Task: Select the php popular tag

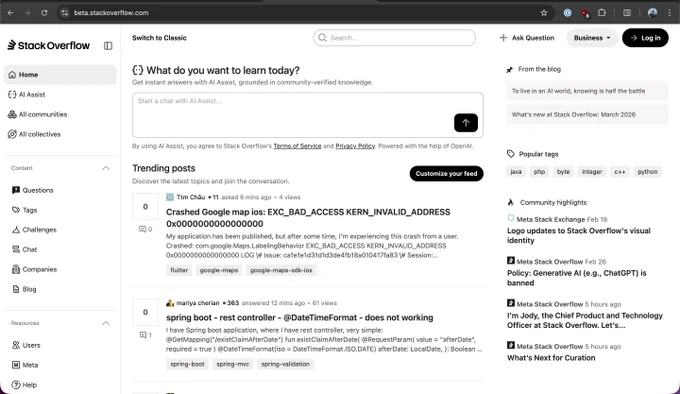Action: (x=539, y=172)
